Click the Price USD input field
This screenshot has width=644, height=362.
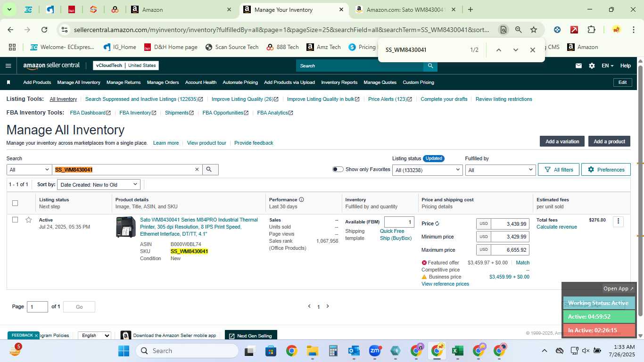[x=509, y=224]
